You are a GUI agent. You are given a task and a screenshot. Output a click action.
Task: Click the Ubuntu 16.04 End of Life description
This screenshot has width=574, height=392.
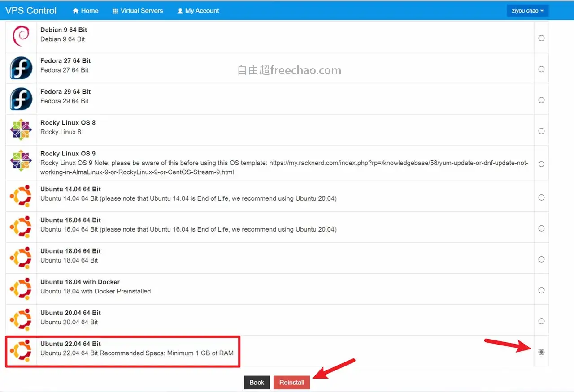click(188, 229)
